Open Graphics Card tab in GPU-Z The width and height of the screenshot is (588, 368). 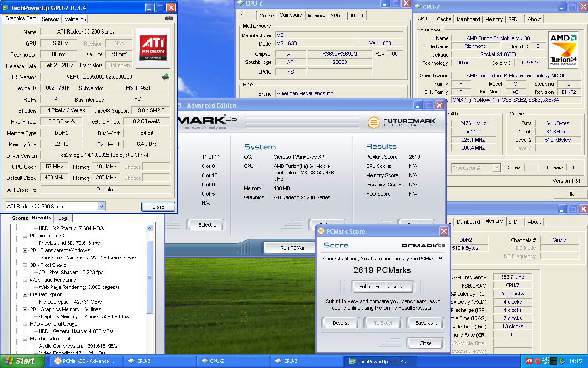pos(21,18)
